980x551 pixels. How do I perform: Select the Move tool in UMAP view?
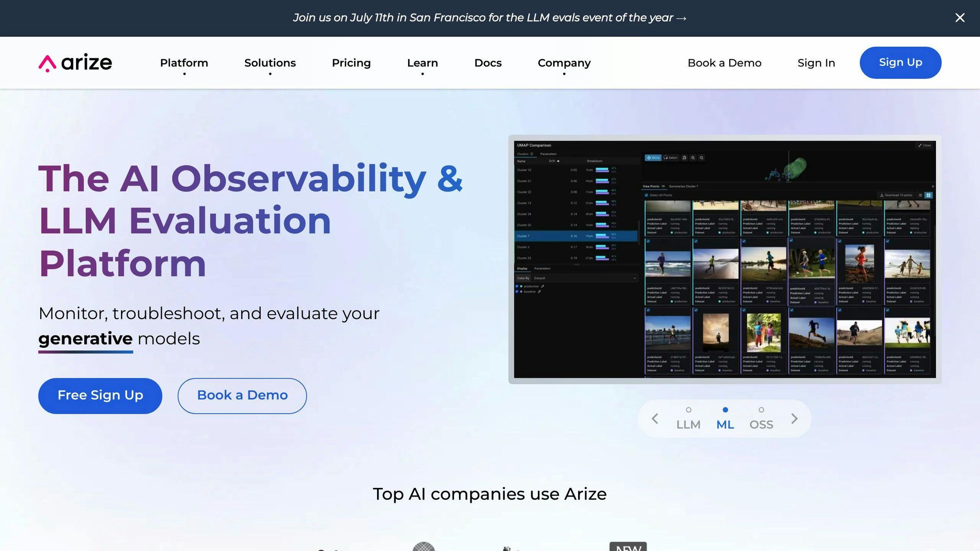(x=653, y=158)
